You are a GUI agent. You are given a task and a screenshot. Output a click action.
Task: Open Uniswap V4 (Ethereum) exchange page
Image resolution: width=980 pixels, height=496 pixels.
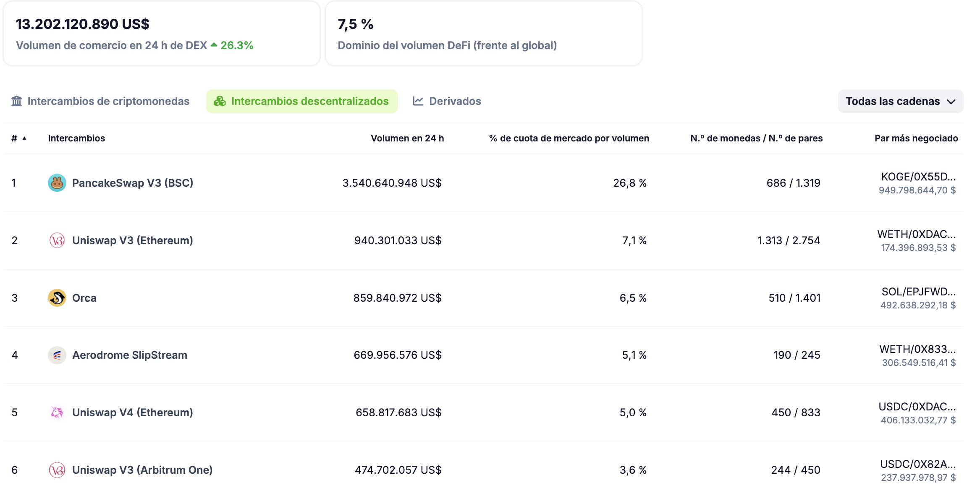coord(132,412)
